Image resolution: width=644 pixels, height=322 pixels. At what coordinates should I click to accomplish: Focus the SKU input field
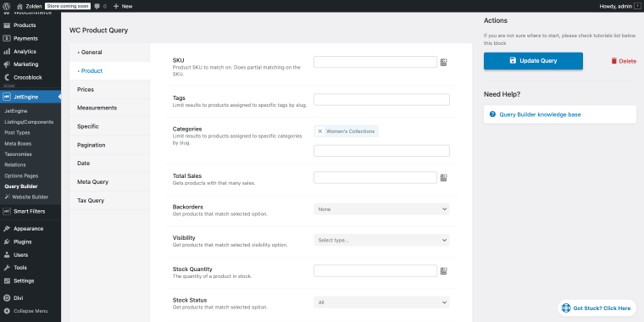[x=375, y=62]
